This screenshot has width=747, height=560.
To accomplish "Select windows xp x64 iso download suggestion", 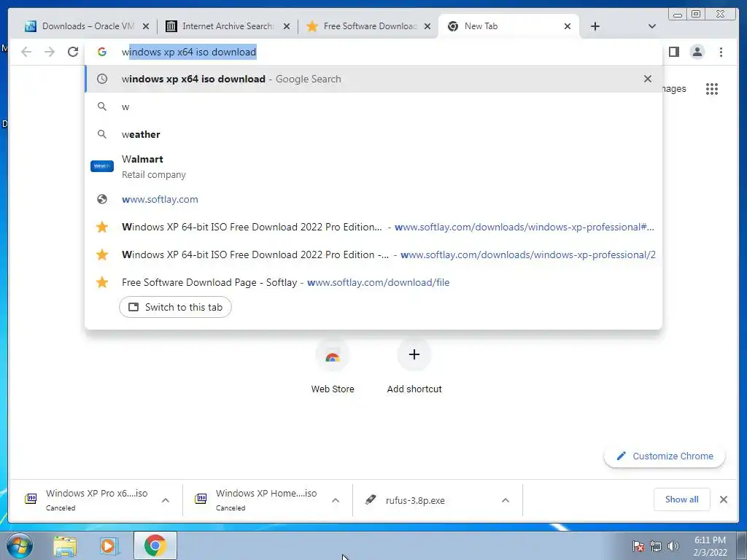I will [x=373, y=79].
